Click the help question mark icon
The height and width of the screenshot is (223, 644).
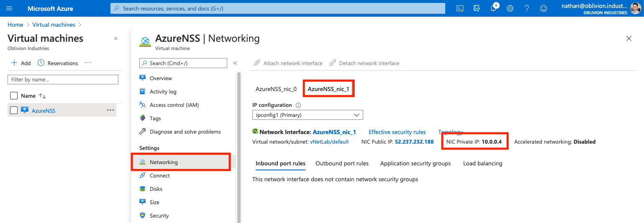point(527,8)
